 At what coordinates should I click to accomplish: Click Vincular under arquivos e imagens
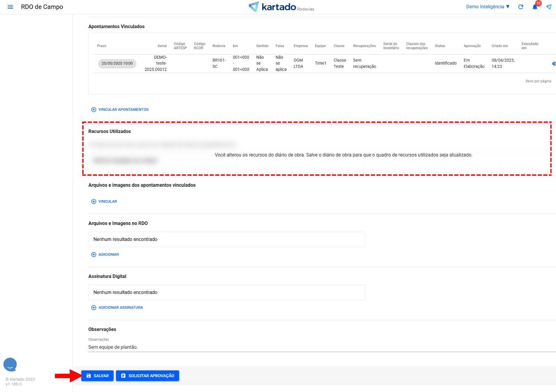coord(104,202)
